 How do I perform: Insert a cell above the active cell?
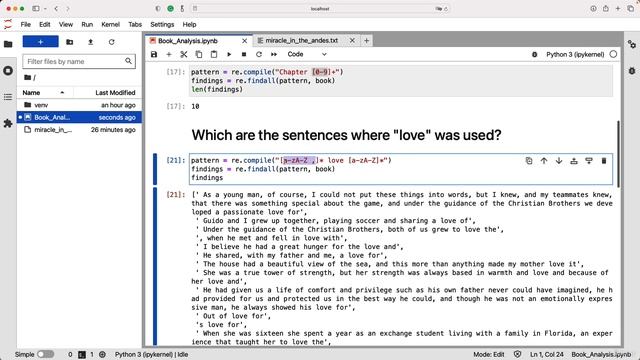click(x=574, y=161)
